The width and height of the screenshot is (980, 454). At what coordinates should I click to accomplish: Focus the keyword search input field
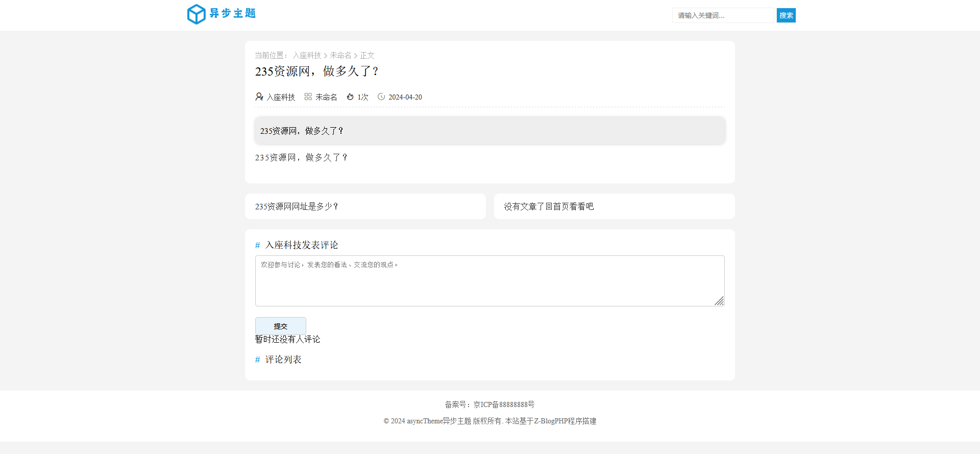click(723, 15)
